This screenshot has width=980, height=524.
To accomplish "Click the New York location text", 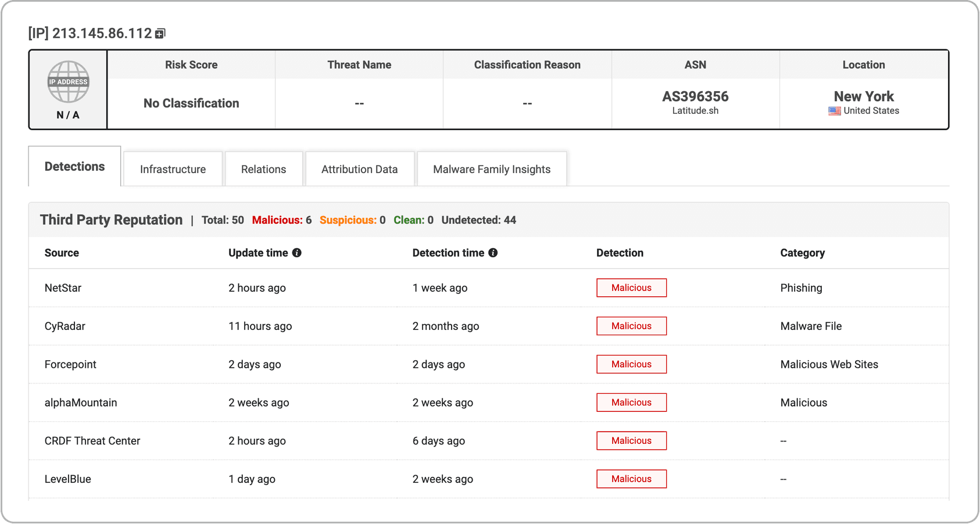I will pyautogui.click(x=864, y=96).
